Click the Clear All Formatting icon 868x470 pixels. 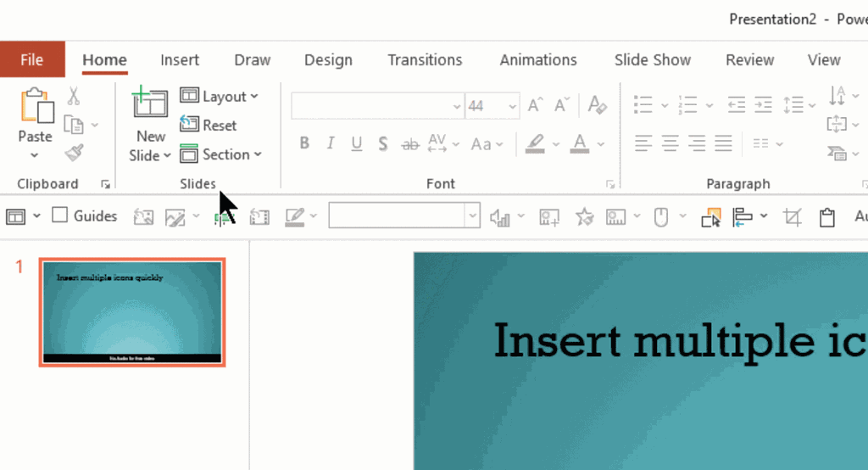tap(597, 105)
